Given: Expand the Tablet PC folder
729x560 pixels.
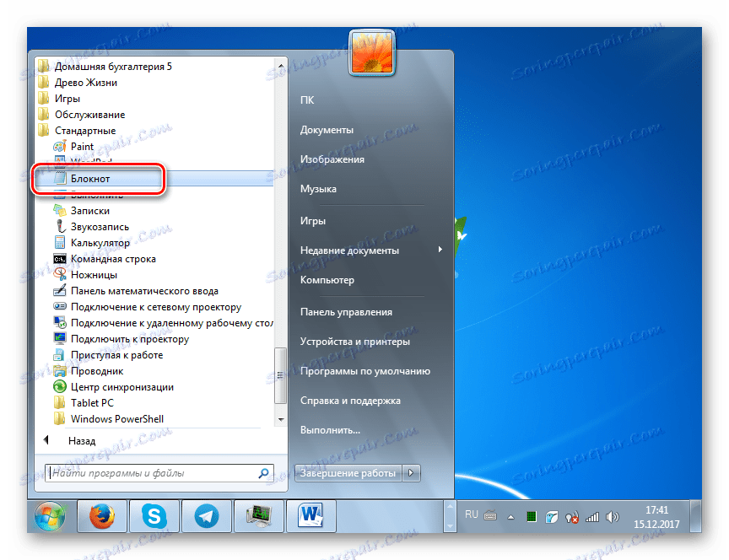Looking at the screenshot, I should click(x=84, y=403).
